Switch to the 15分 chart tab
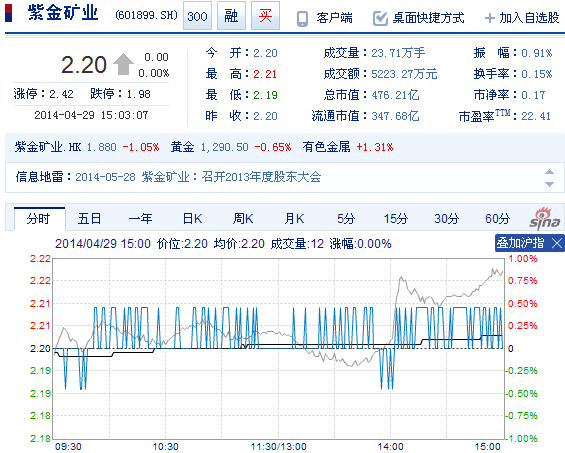 396,219
